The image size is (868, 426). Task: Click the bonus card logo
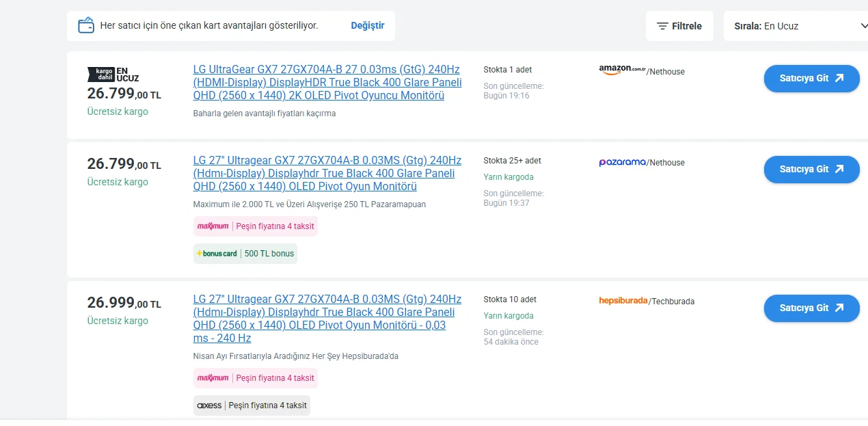click(217, 254)
